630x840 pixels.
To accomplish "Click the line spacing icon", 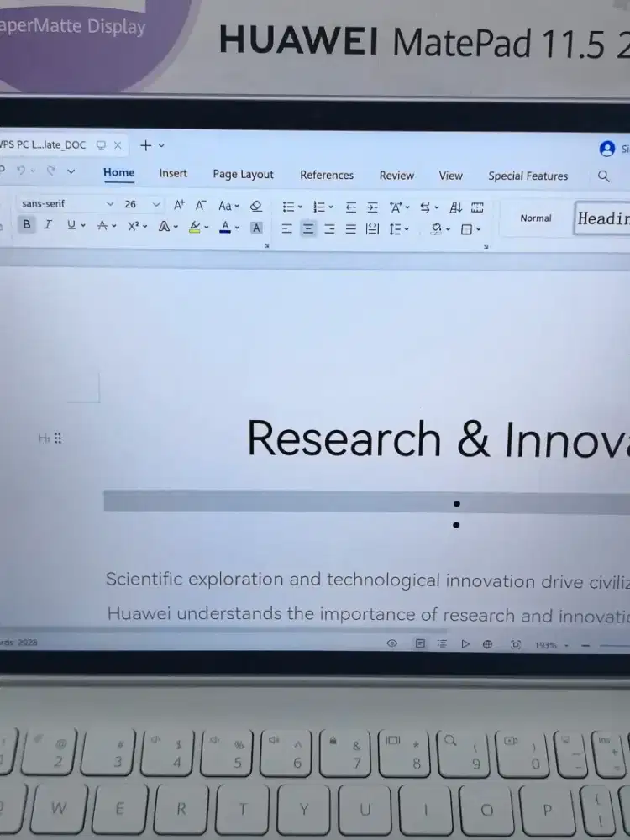I will pyautogui.click(x=396, y=229).
